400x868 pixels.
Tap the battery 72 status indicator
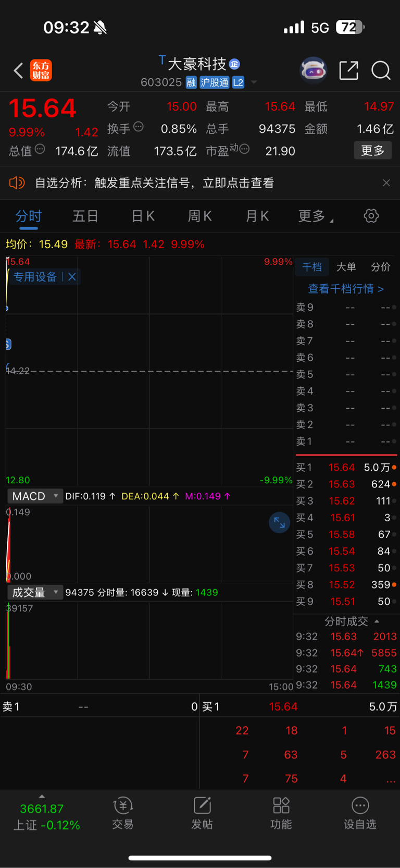(x=350, y=27)
